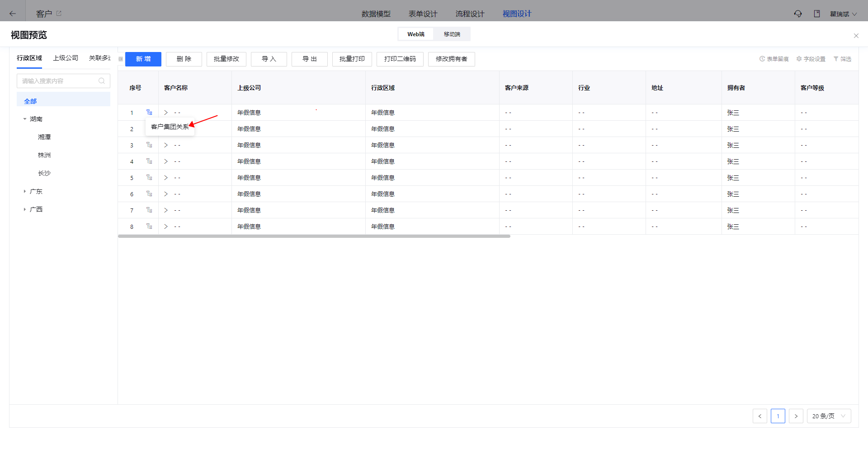Expand the 广东 tree node
The height and width of the screenshot is (449, 868).
point(25,191)
